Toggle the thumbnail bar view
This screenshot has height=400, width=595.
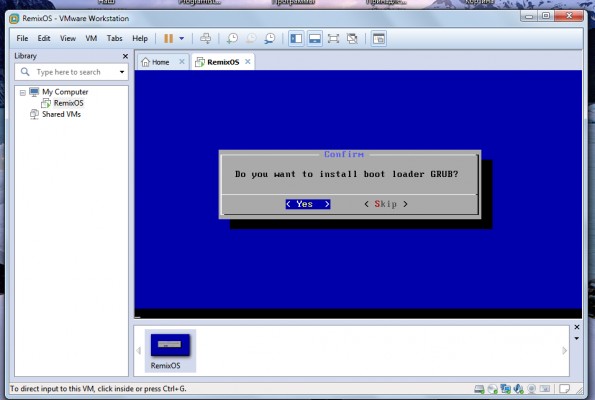coord(315,38)
